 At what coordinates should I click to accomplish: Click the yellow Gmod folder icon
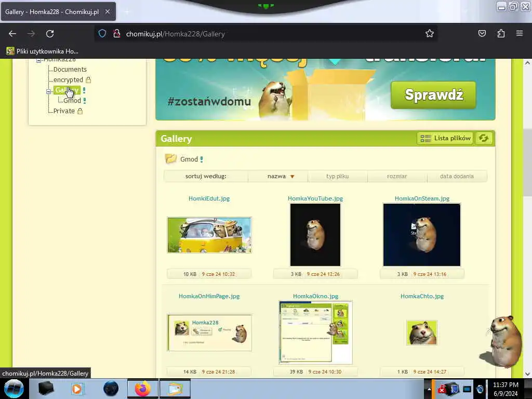click(x=170, y=158)
